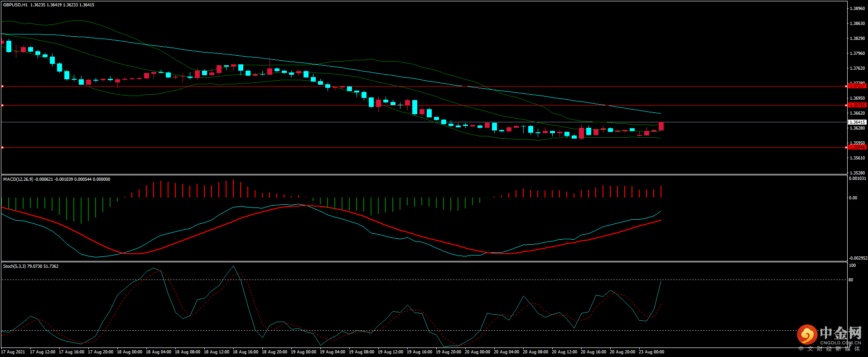Click the 1.35610 price axis label
868x357 pixels.
coord(857,158)
